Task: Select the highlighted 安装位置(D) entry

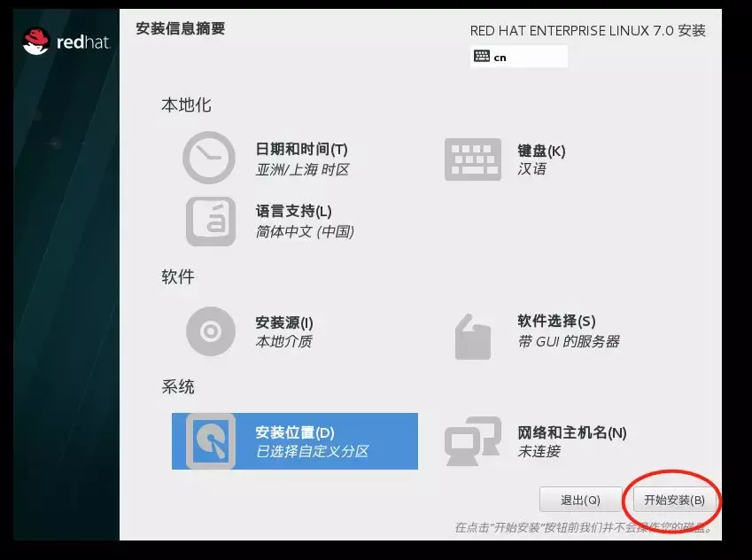Action: tap(295, 441)
